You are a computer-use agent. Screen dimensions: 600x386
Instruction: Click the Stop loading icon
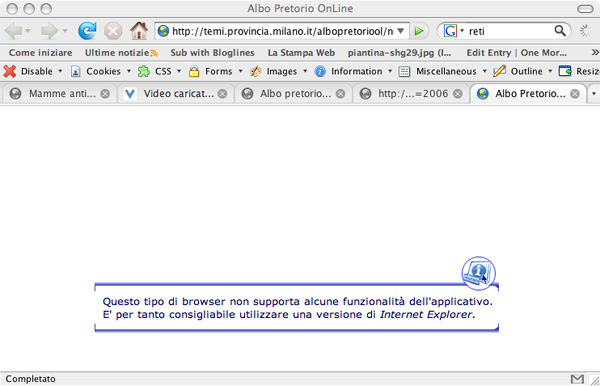(x=113, y=31)
